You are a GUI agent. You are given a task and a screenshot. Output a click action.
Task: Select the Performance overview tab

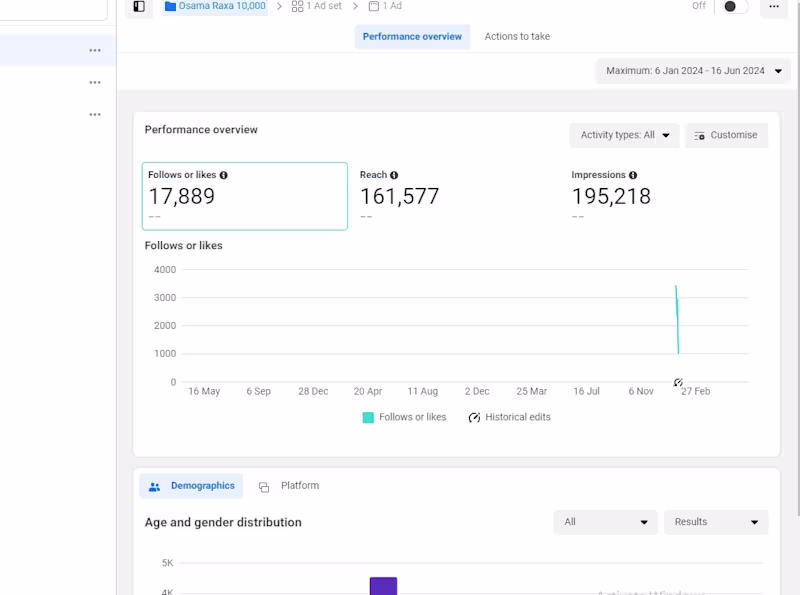click(x=412, y=36)
